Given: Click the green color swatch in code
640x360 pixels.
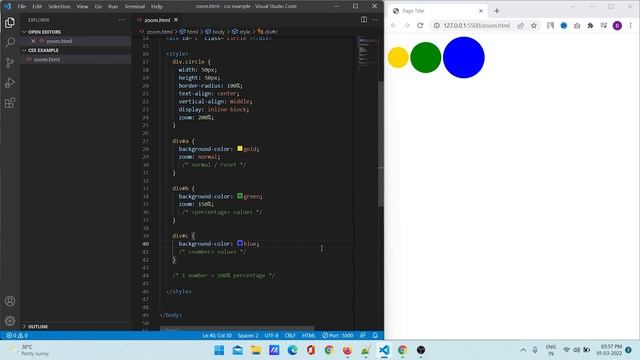Looking at the screenshot, I should click(240, 196).
